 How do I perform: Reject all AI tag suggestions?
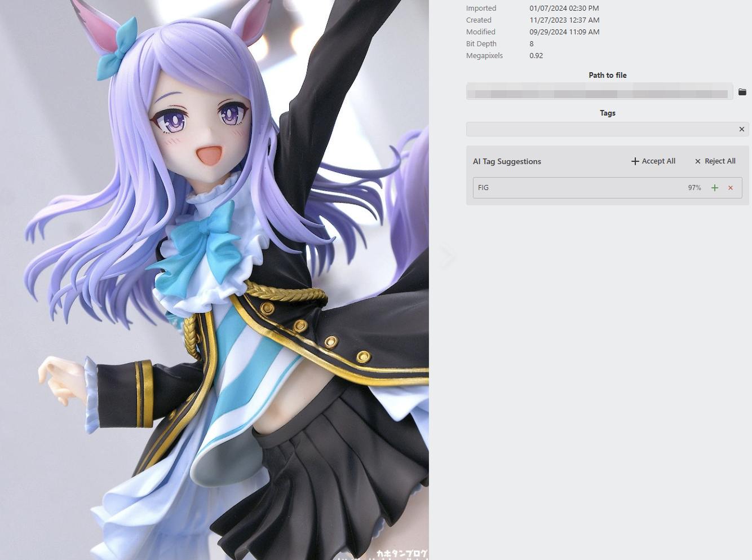(715, 161)
